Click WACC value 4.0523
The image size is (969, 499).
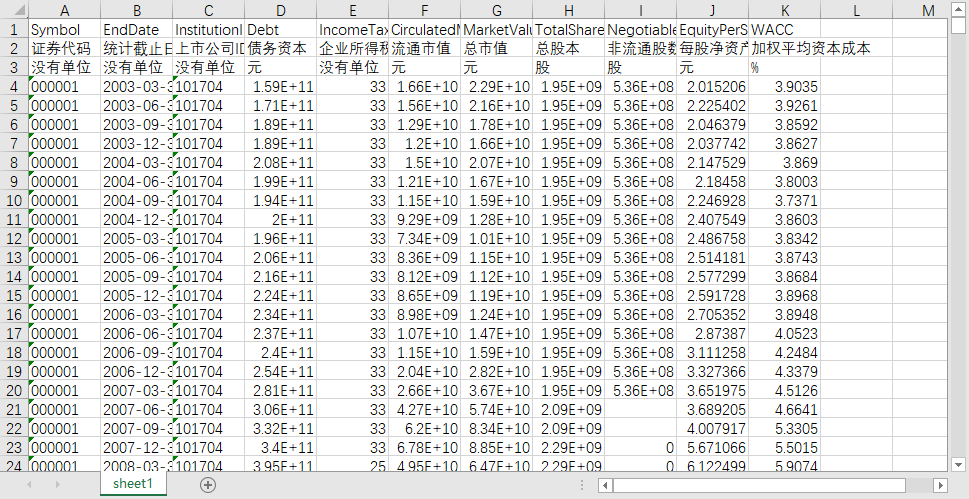pyautogui.click(x=785, y=333)
